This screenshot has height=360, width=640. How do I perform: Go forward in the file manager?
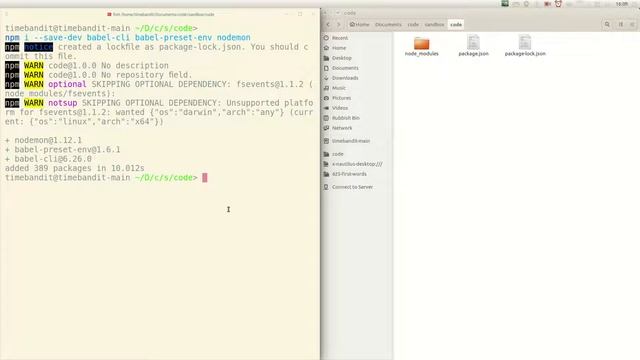tap(338, 24)
